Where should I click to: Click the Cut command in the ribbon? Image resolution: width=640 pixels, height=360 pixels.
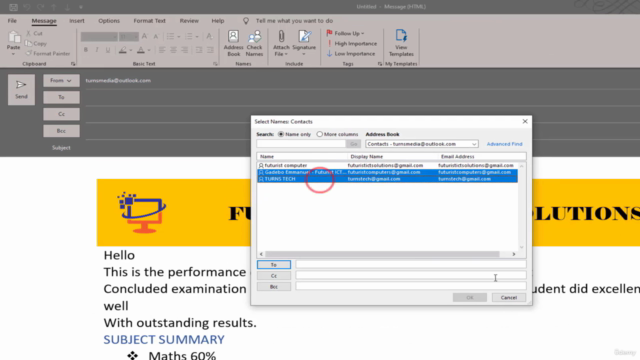click(x=34, y=33)
